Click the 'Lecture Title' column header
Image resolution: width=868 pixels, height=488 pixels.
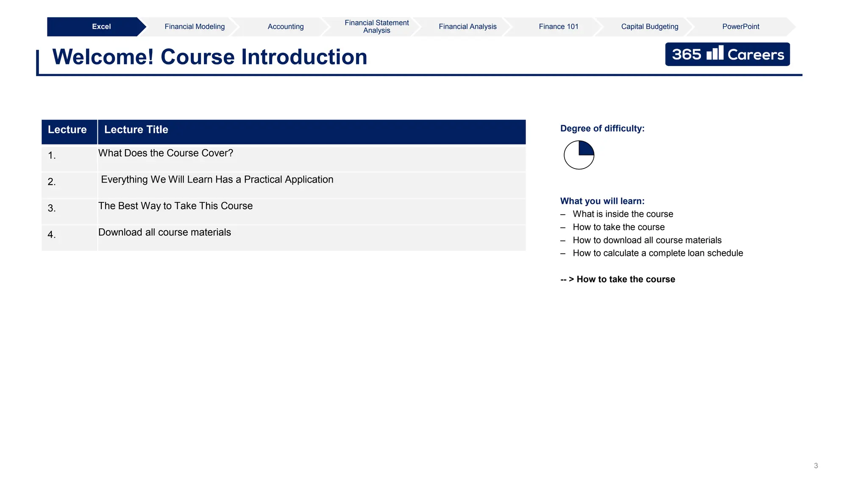312,132
